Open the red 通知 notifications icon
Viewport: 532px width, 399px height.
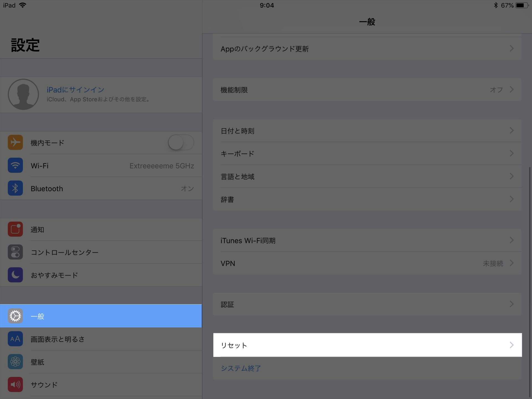point(15,229)
